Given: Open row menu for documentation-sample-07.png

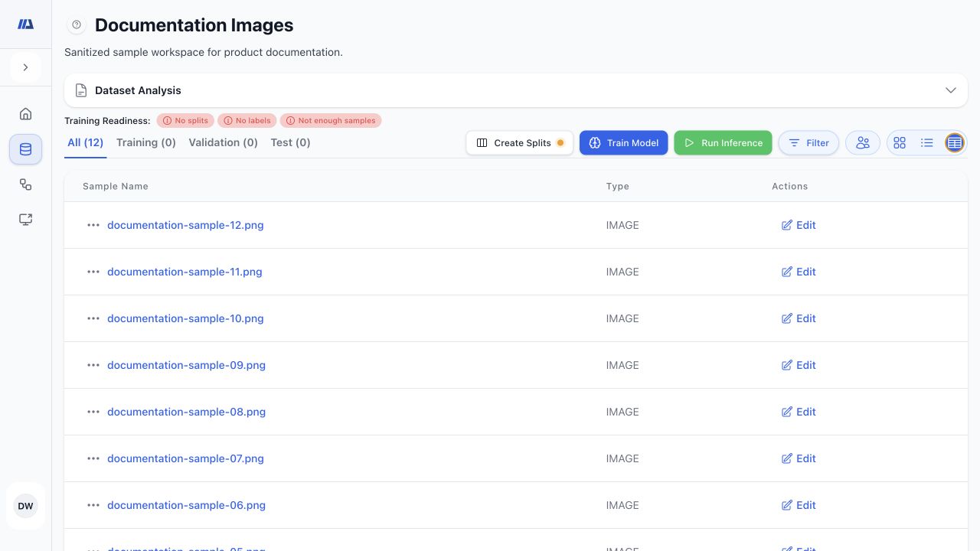Looking at the screenshot, I should pos(93,458).
